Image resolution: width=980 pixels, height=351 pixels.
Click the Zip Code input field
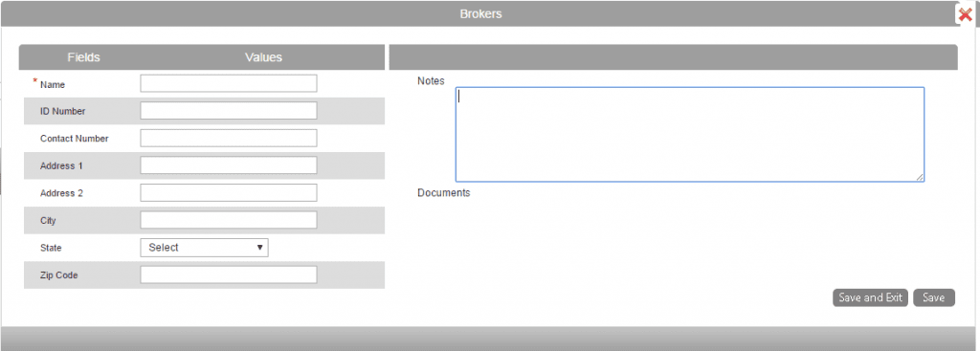click(x=228, y=274)
